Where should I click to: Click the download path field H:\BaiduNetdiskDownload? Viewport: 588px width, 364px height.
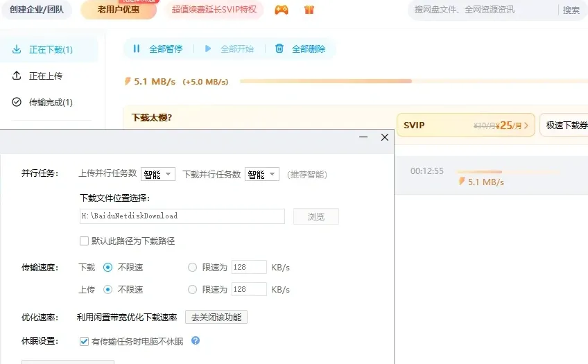pyautogui.click(x=182, y=216)
